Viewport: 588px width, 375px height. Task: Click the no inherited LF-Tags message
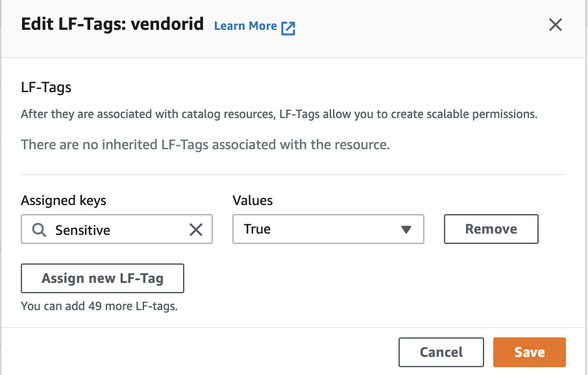click(x=205, y=145)
